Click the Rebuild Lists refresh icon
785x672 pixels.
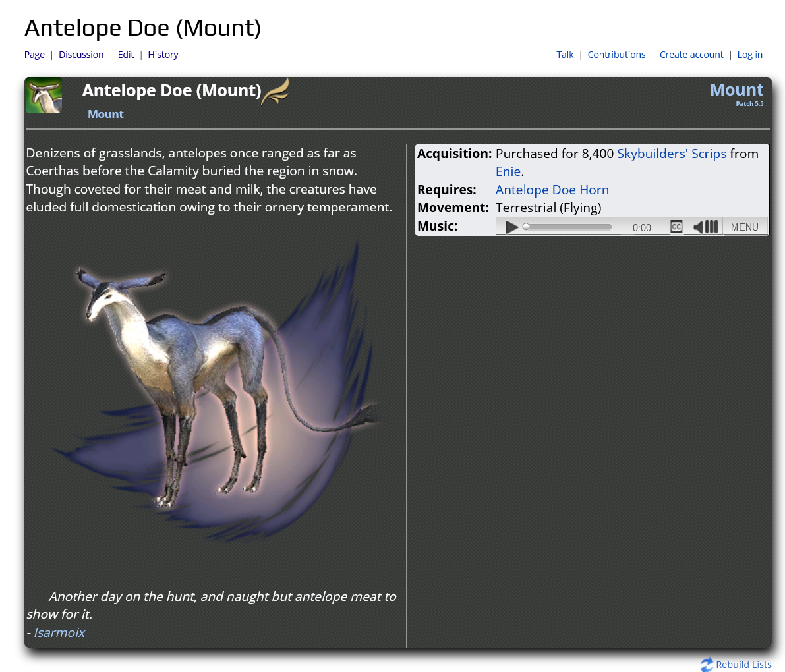pos(707,664)
